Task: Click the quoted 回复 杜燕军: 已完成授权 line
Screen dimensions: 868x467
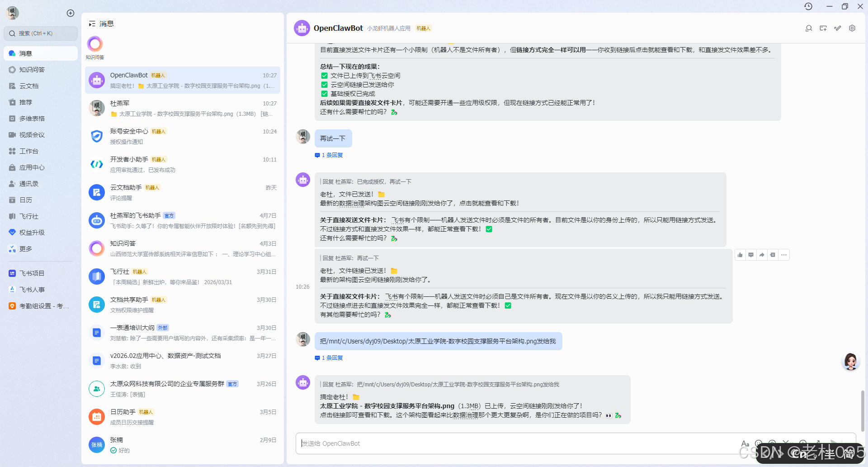Action: coord(367,182)
